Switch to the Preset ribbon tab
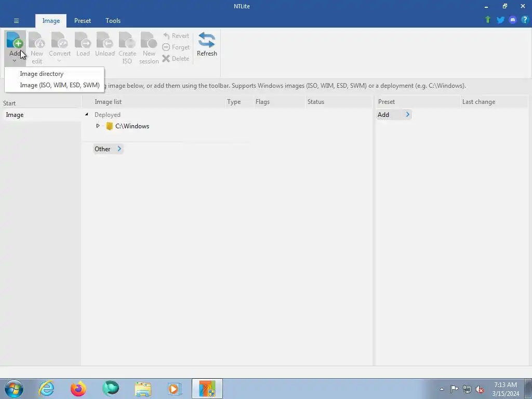Viewport: 532px width, 399px height. tap(83, 21)
